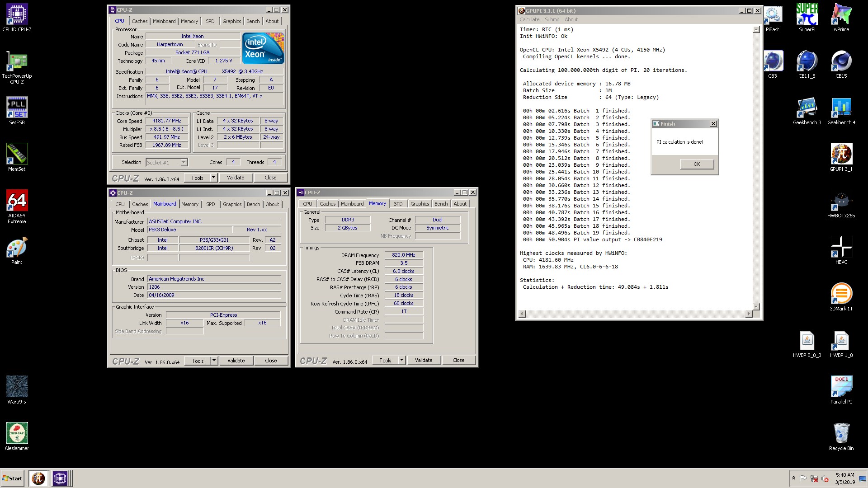Open Graphics tab in the Memory CPU-Z window
The height and width of the screenshot is (488, 868).
420,204
